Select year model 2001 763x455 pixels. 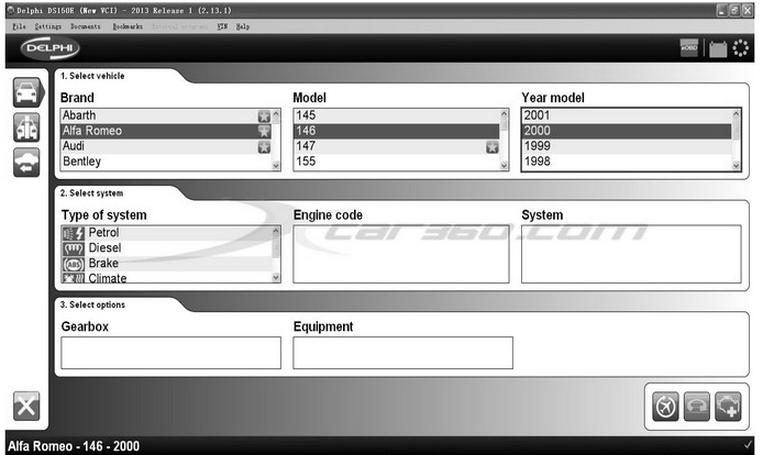[627, 116]
